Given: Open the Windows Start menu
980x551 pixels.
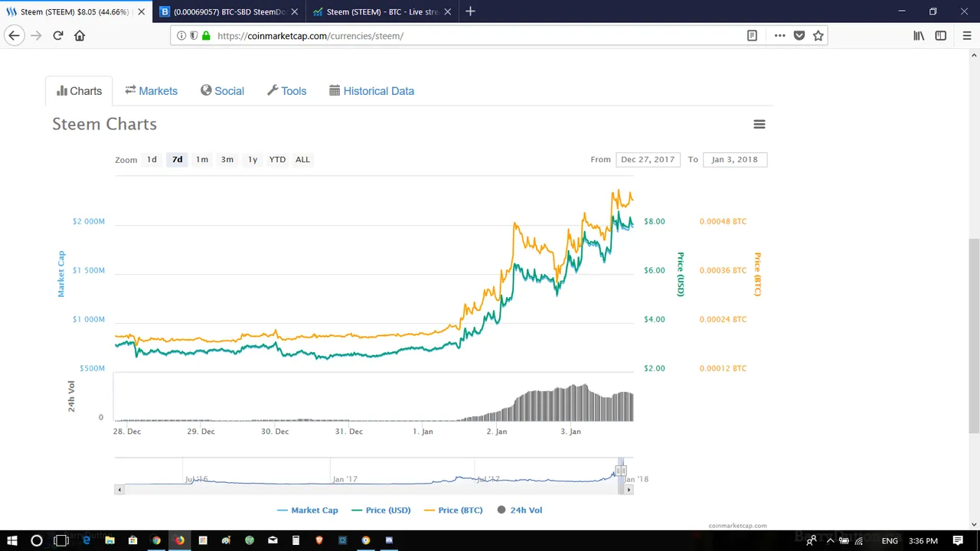Looking at the screenshot, I should (x=12, y=540).
